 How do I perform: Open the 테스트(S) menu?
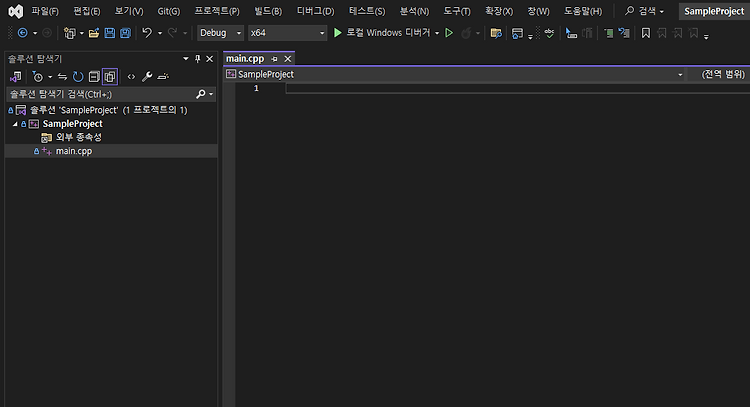(x=367, y=11)
